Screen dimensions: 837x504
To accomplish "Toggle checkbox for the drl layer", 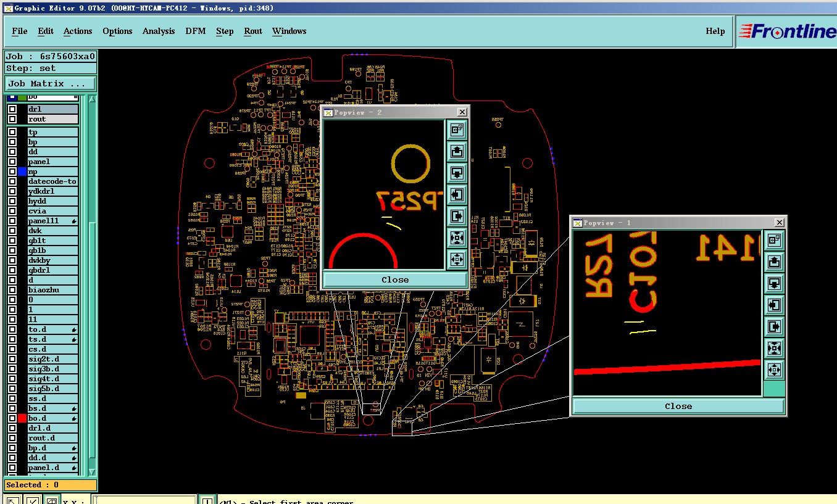I will [x=12, y=109].
